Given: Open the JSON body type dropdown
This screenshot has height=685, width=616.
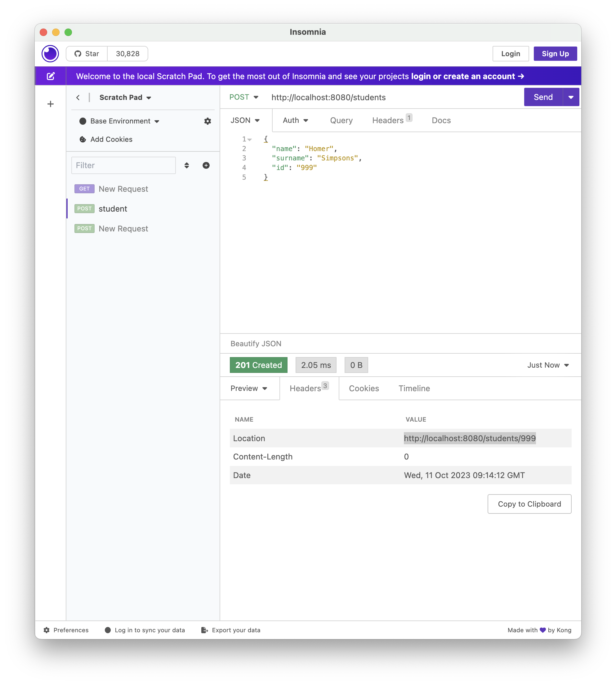Looking at the screenshot, I should [245, 120].
